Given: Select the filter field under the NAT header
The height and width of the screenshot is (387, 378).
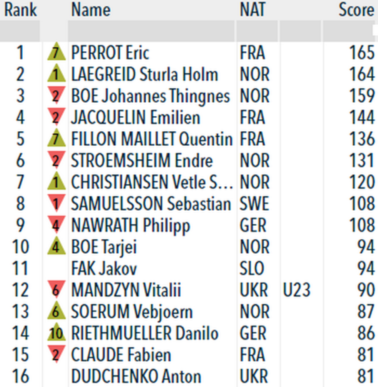Looking at the screenshot, I should (x=257, y=31).
